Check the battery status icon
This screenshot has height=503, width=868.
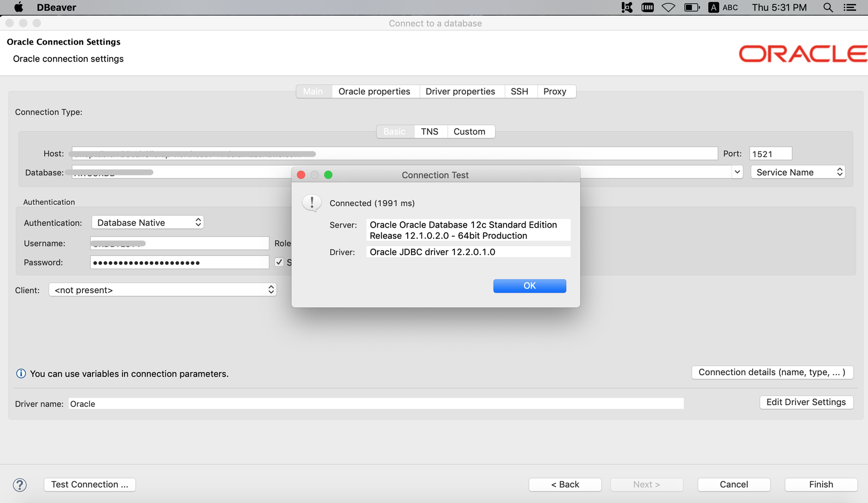692,7
